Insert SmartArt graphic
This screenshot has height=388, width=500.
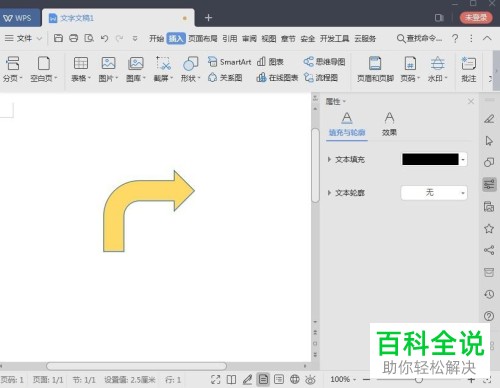pos(229,62)
